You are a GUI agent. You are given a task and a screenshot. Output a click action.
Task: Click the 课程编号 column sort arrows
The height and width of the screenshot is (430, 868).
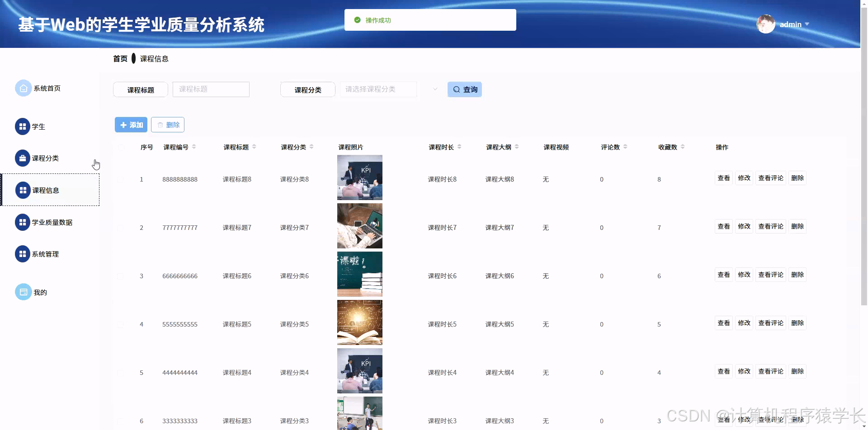click(x=194, y=147)
